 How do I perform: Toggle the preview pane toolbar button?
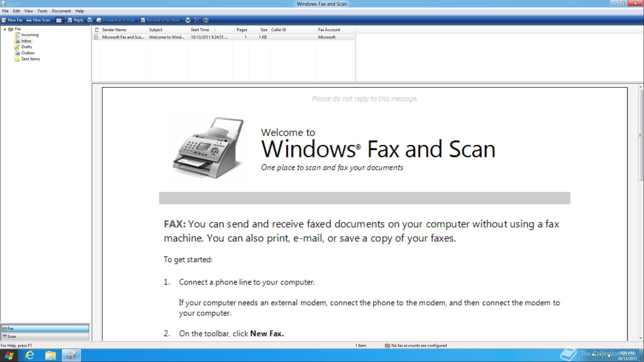[x=59, y=20]
